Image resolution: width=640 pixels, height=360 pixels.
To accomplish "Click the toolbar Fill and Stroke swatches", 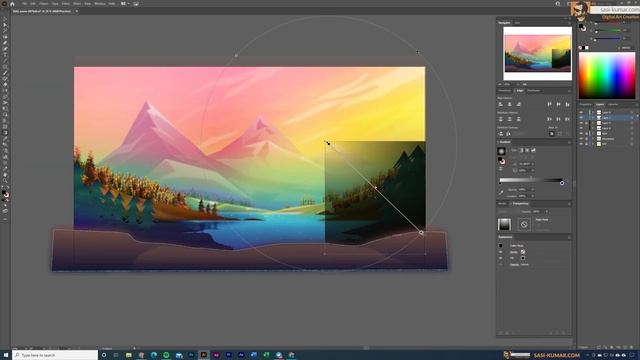I will (5, 194).
